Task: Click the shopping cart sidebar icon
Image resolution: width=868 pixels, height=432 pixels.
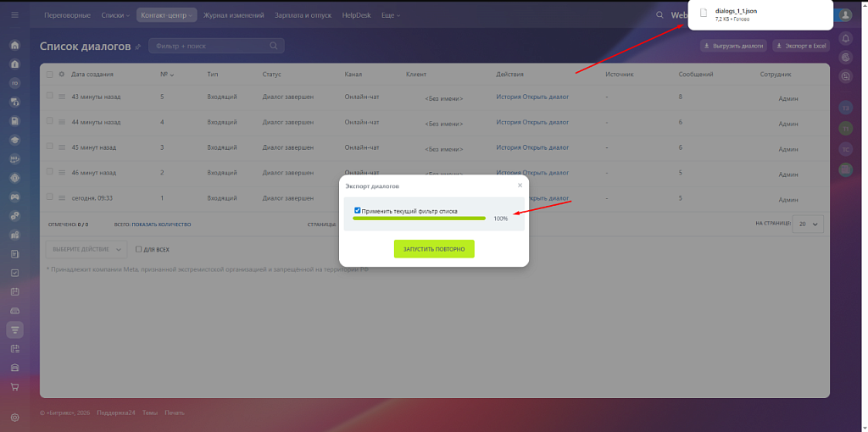Action: (x=14, y=387)
